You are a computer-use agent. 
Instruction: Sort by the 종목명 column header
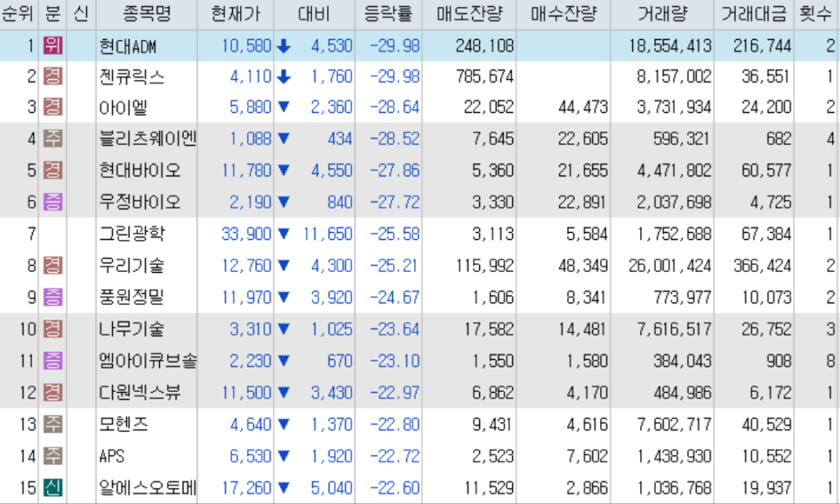click(x=147, y=14)
